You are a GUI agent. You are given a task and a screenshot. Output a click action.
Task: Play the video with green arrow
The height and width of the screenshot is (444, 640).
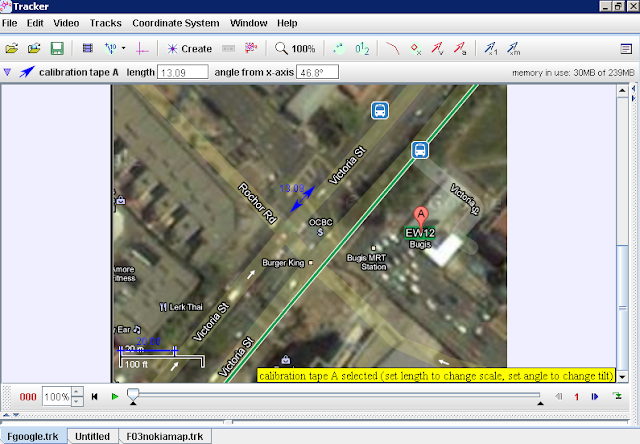(115, 397)
